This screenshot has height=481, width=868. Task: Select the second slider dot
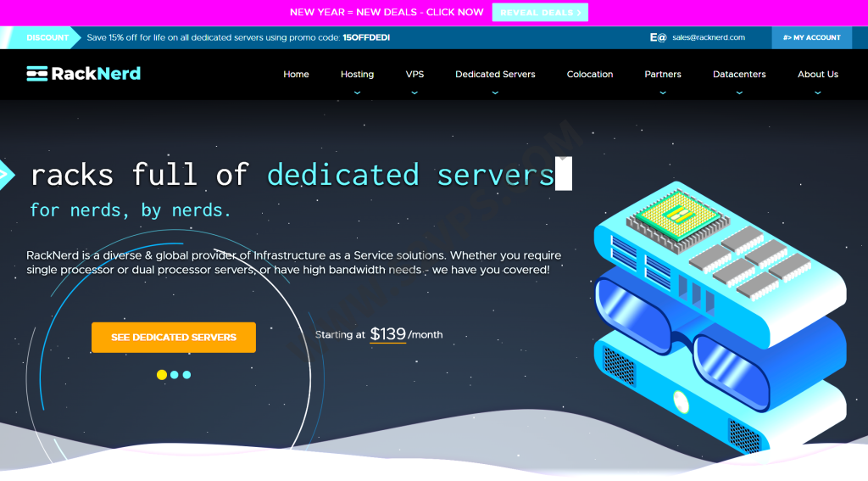175,375
